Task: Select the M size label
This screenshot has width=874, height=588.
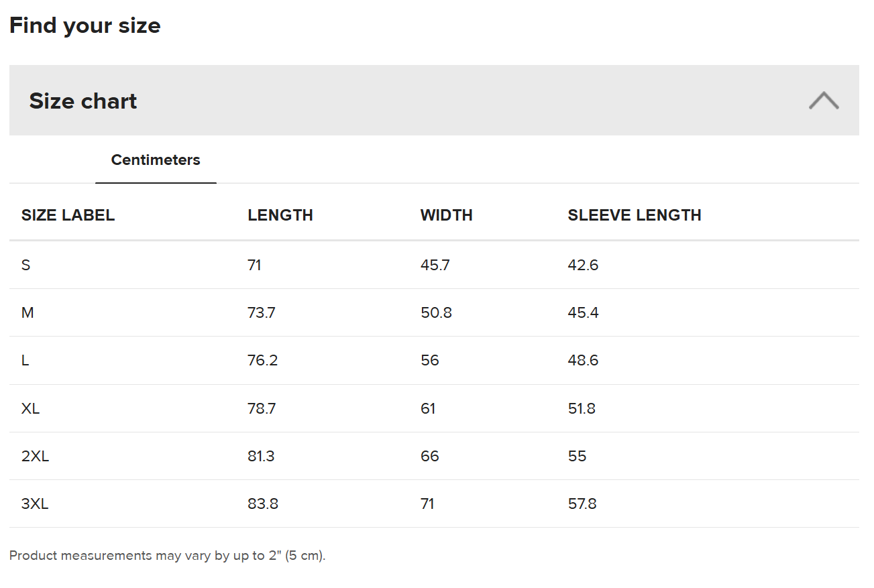Action: pos(28,312)
